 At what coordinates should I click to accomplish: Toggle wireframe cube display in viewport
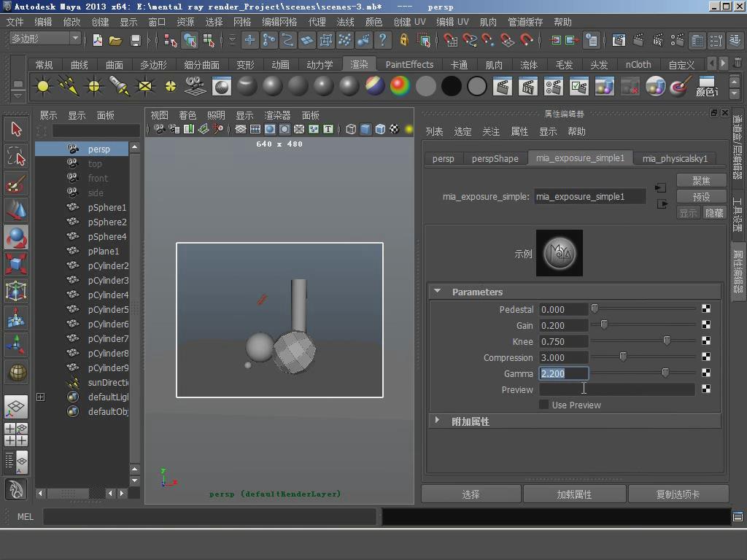[x=351, y=129]
